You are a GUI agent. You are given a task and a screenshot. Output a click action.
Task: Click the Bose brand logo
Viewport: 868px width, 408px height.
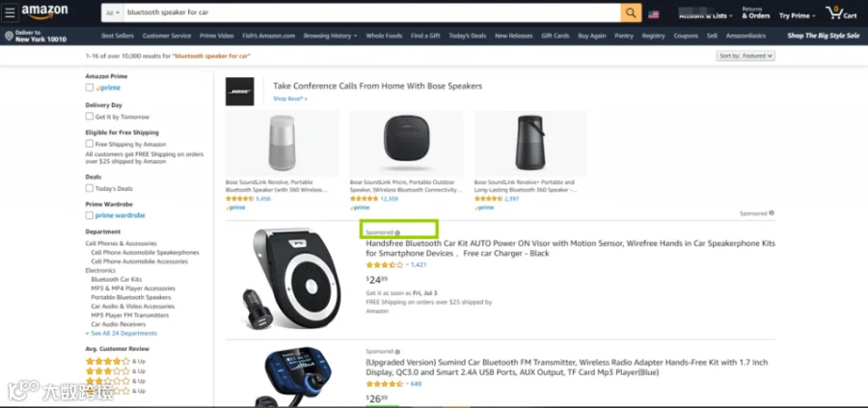pos(240,92)
